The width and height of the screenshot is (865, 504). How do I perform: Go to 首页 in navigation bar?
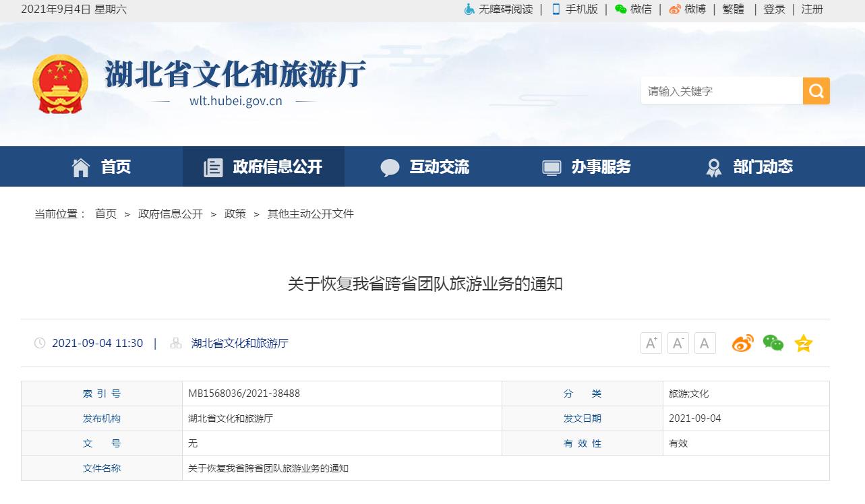(102, 167)
